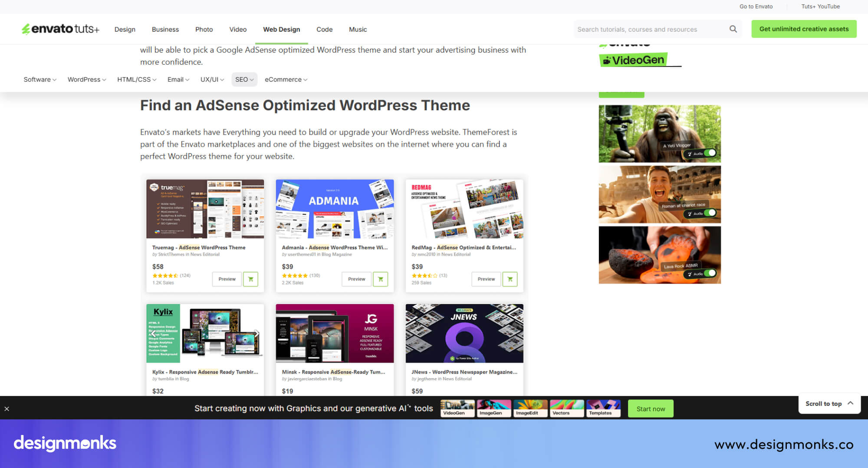Click the Vectors tile in banner
This screenshot has height=468, width=868.
point(567,409)
